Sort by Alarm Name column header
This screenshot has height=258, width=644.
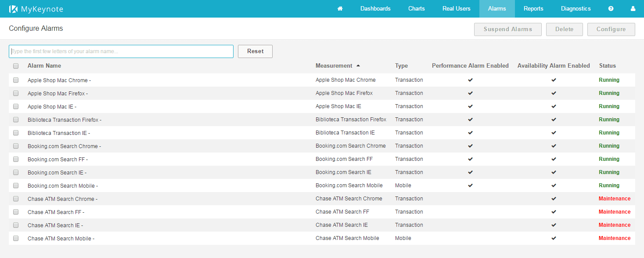44,66
